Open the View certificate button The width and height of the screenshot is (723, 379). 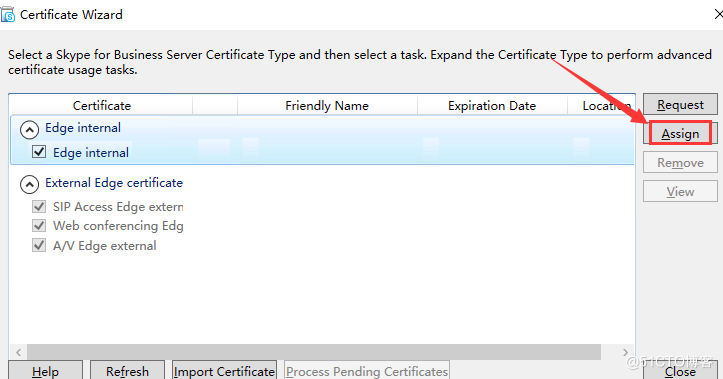point(680,191)
